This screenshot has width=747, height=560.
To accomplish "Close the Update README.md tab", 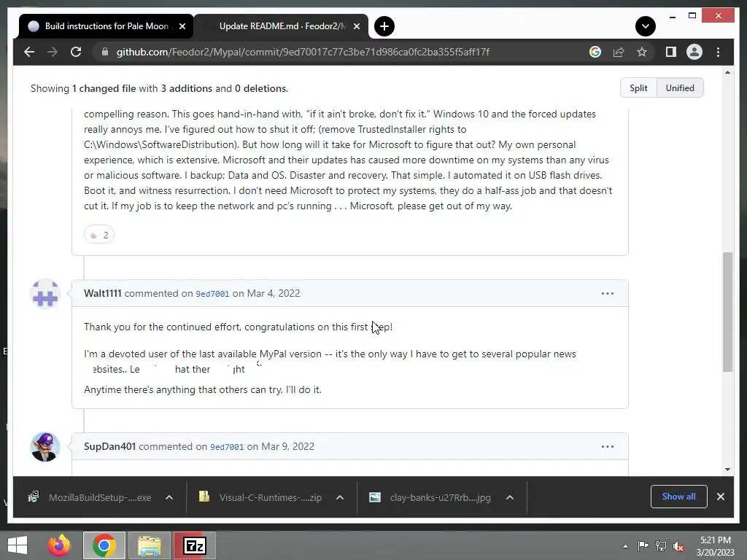I will (x=356, y=26).
